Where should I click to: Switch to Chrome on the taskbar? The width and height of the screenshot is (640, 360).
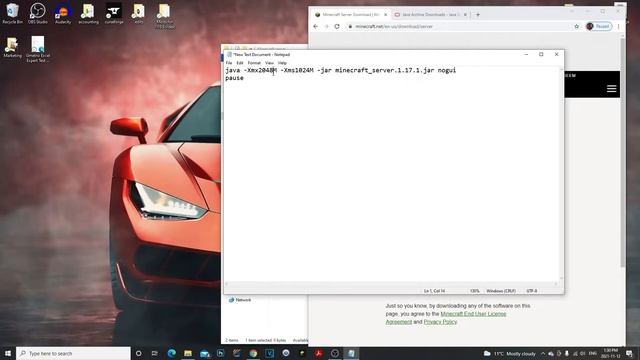(x=253, y=353)
